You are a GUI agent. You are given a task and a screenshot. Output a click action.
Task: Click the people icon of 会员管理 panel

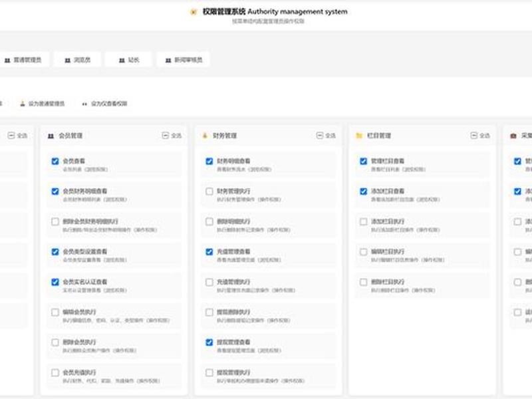tap(51, 136)
